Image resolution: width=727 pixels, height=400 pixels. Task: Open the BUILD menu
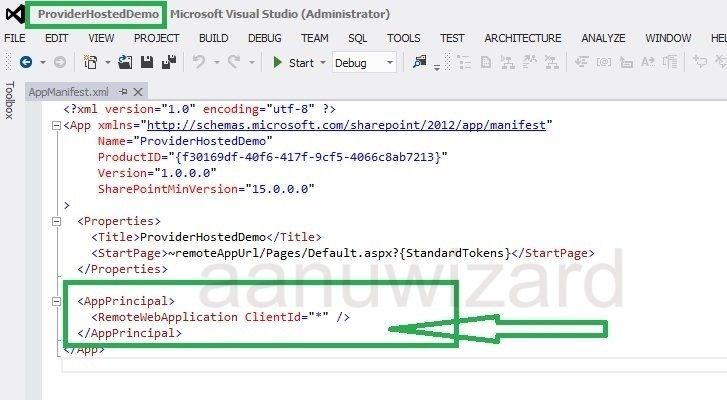[x=213, y=38]
